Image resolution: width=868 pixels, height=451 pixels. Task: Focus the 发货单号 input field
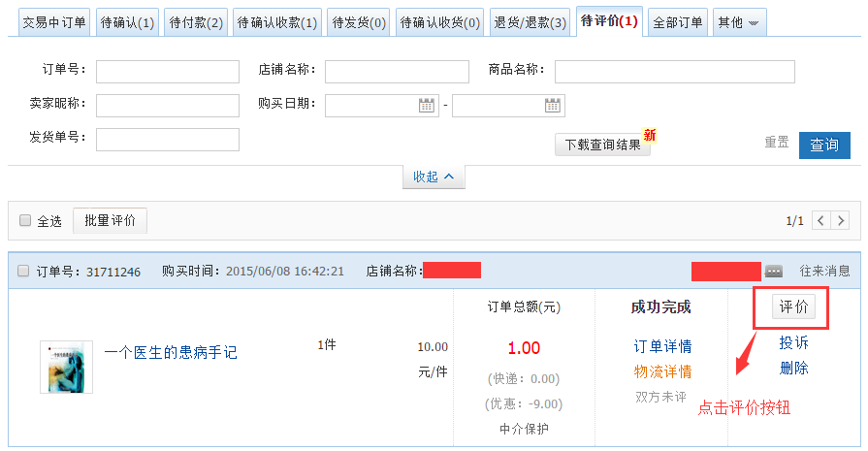(168, 140)
